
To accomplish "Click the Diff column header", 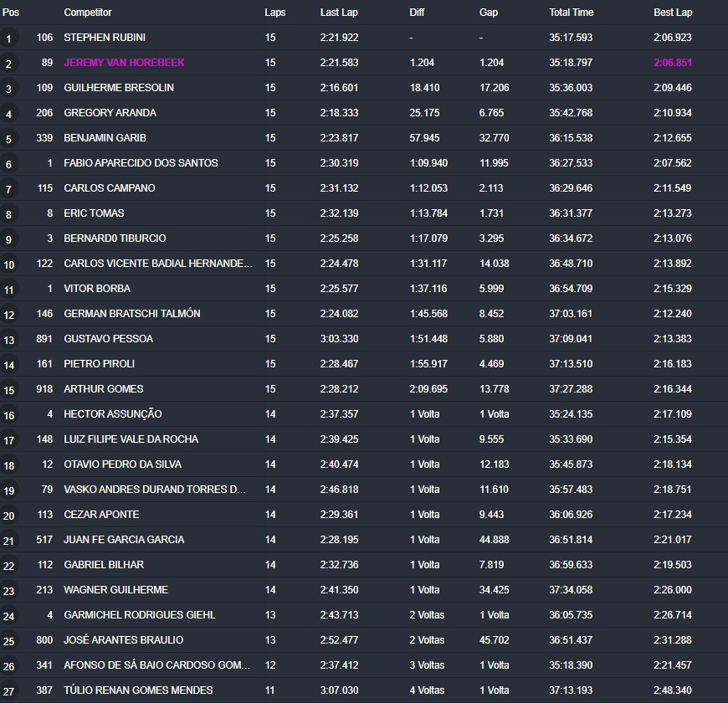I will (x=417, y=13).
